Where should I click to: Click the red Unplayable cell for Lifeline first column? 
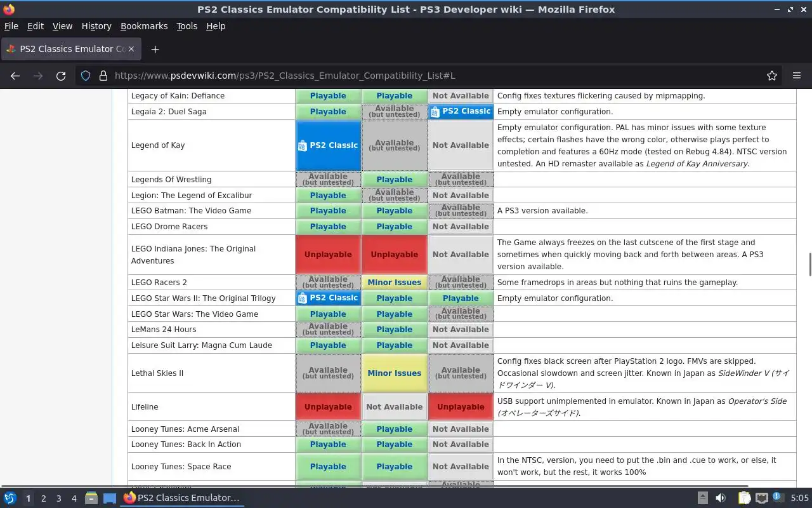328,407
